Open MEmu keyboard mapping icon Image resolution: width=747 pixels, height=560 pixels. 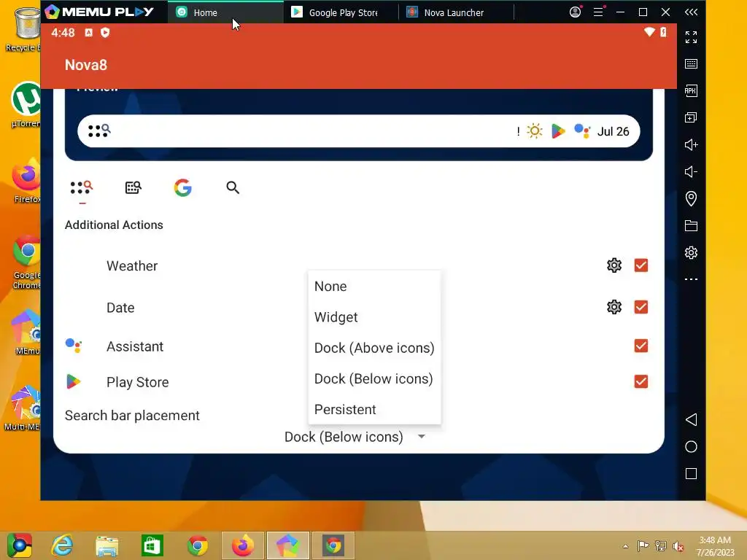(691, 64)
